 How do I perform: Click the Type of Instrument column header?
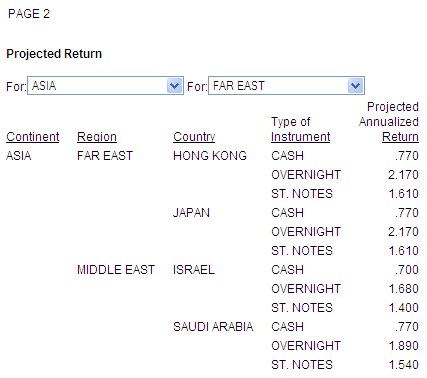[x=300, y=129]
